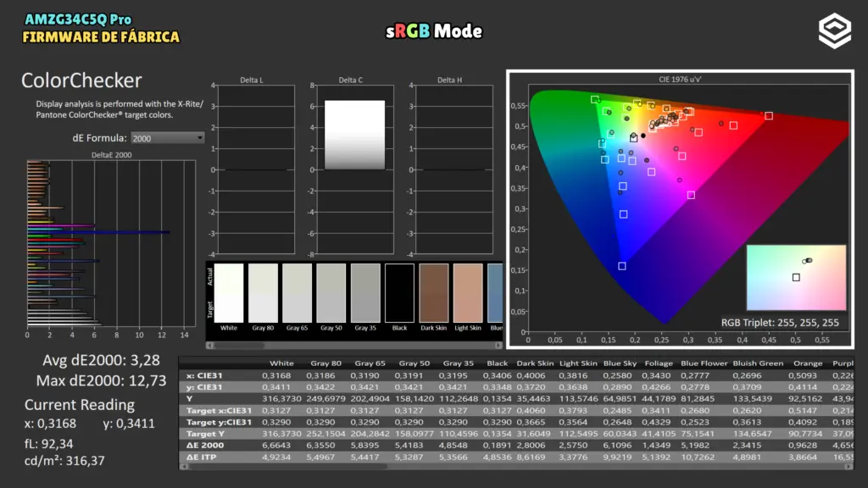Click the Dark Skin column header
This screenshot has height=488, width=868.
point(535,363)
